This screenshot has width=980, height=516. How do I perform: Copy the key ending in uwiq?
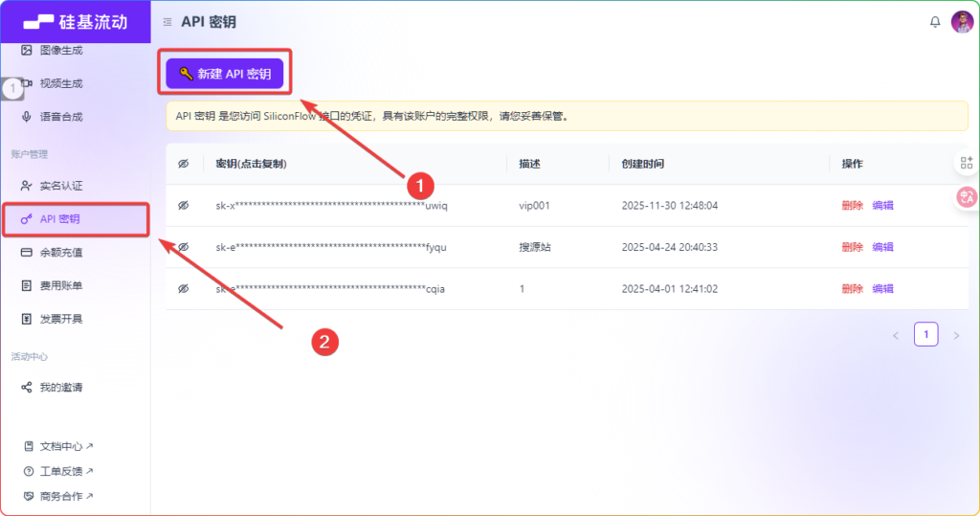[331, 205]
